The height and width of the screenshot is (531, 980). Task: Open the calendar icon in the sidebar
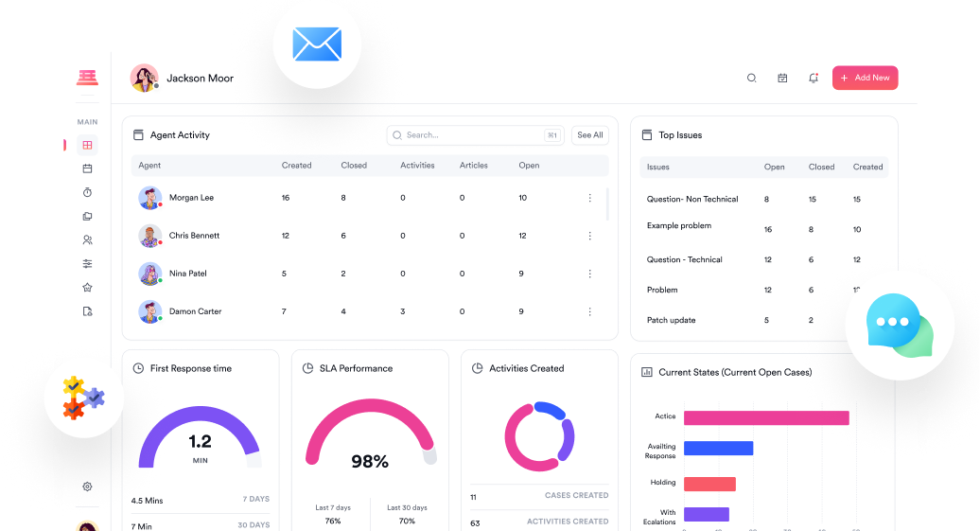tap(87, 168)
